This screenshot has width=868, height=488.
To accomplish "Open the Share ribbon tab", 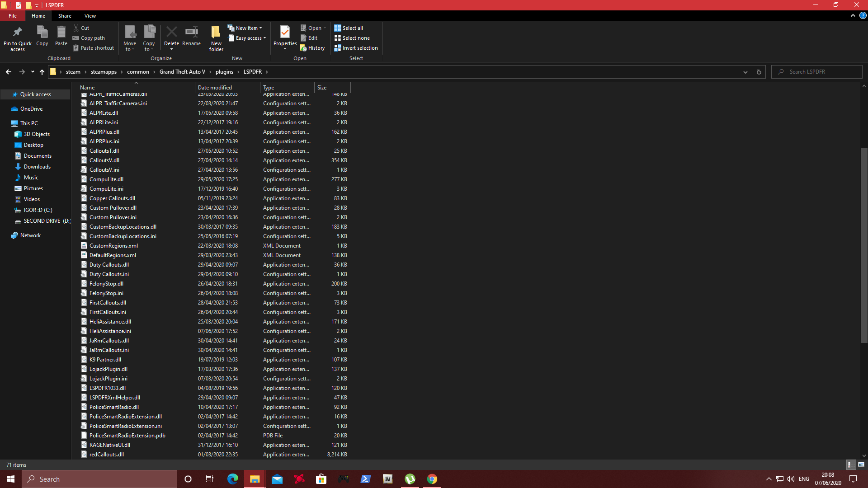I will [x=65, y=16].
